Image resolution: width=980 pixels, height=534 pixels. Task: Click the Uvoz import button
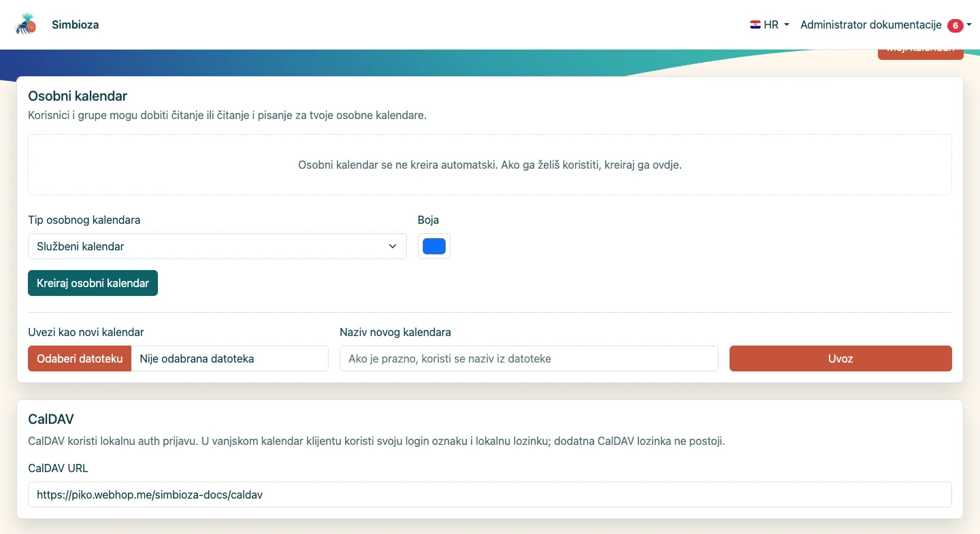[840, 358]
